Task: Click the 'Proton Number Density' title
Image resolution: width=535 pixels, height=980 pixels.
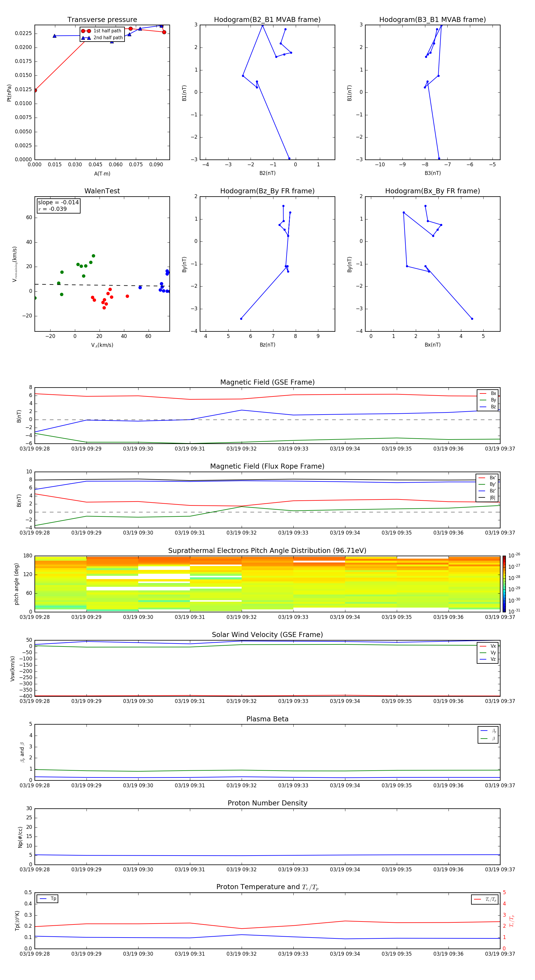Action: 267,803
